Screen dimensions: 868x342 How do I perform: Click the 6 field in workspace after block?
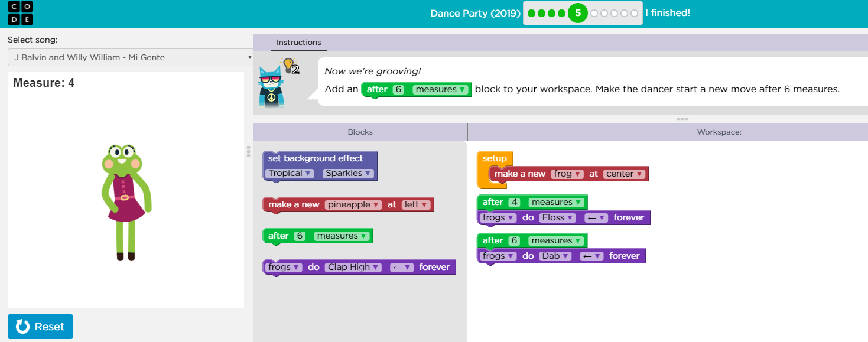(514, 240)
